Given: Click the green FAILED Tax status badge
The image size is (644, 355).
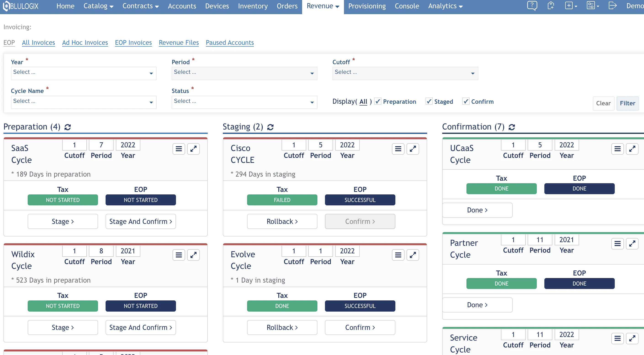Looking at the screenshot, I should [282, 200].
